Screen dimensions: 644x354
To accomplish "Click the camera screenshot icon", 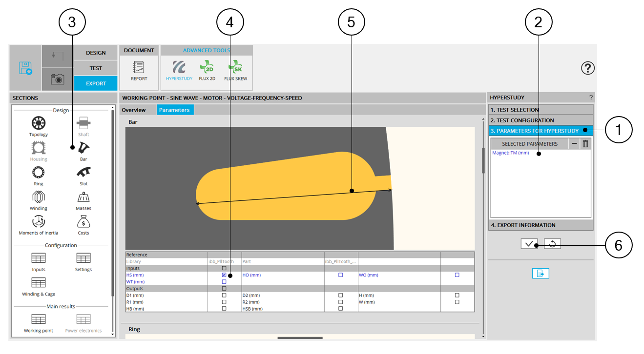I will [x=58, y=79].
